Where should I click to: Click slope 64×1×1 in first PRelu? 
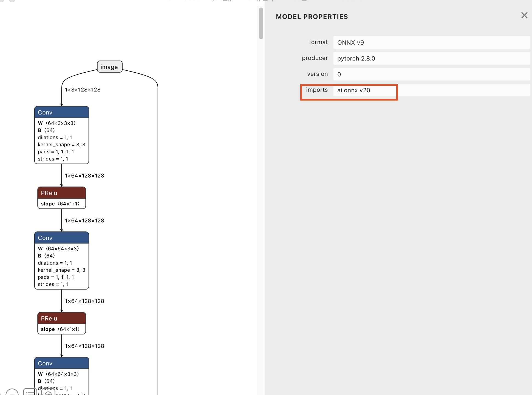click(60, 204)
